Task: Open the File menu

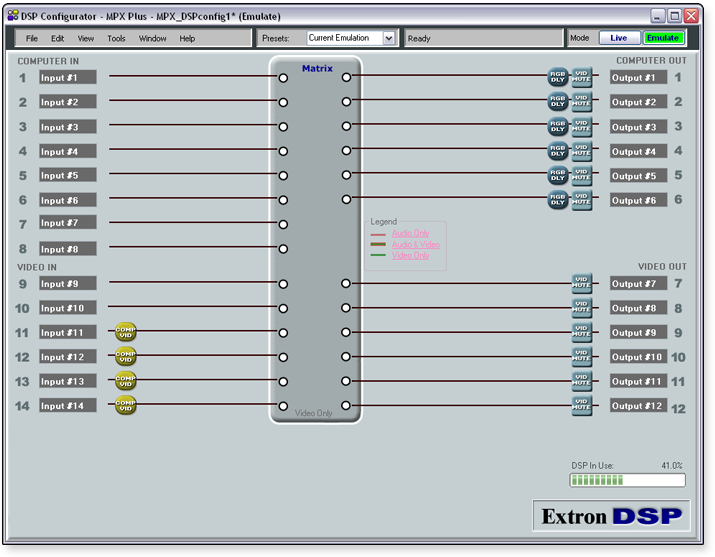Action: tap(32, 38)
